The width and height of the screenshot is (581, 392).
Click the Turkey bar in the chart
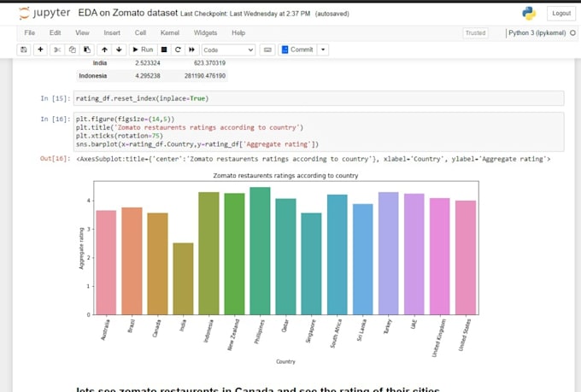388,254
